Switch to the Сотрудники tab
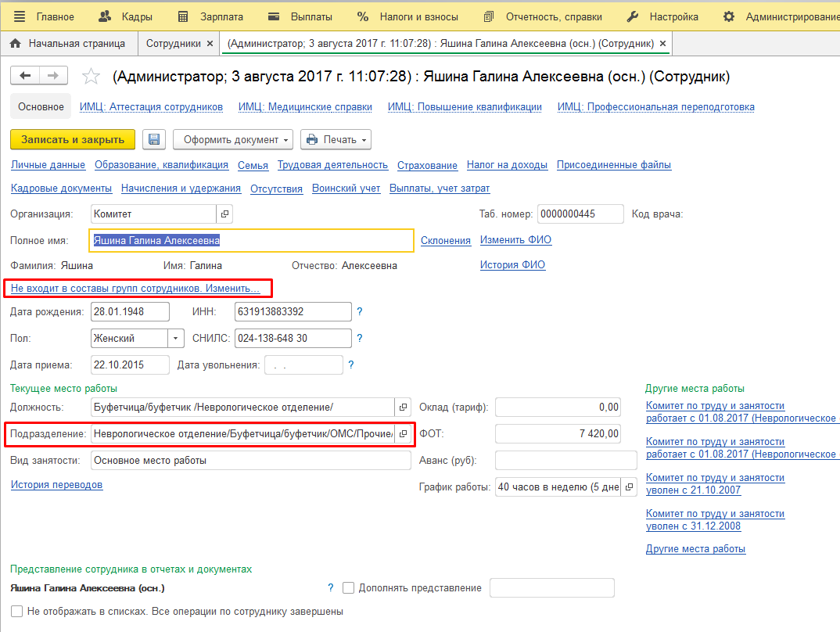This screenshot has width=840, height=632. point(173,44)
